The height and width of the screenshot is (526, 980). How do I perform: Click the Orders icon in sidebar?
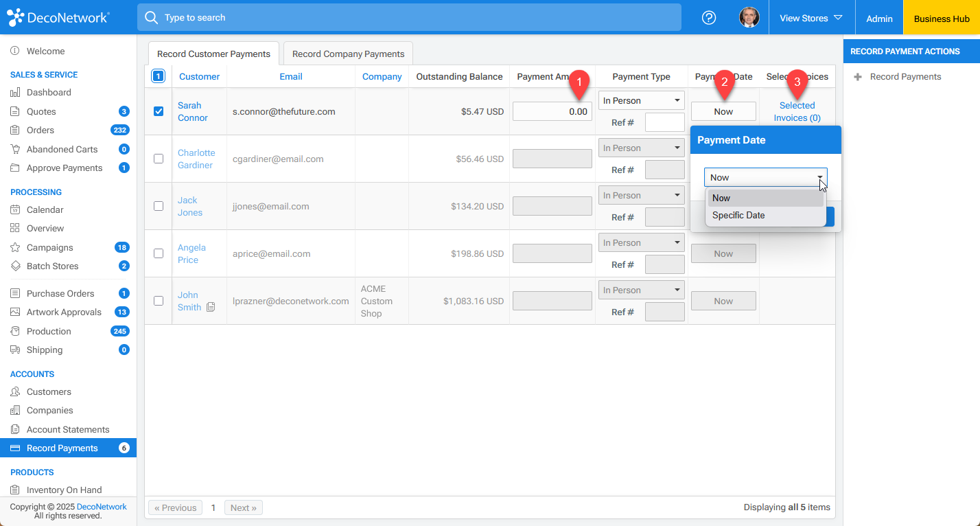point(15,130)
